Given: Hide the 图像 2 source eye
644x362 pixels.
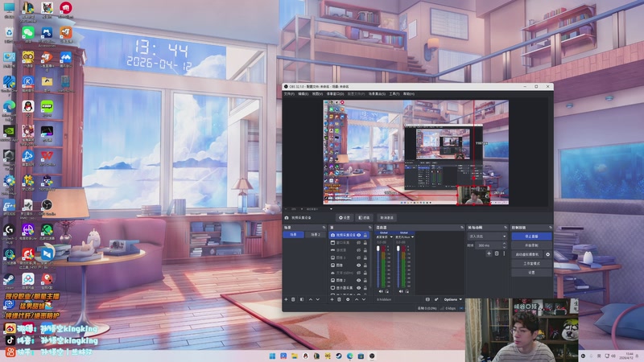Looking at the screenshot, I should pyautogui.click(x=358, y=280).
